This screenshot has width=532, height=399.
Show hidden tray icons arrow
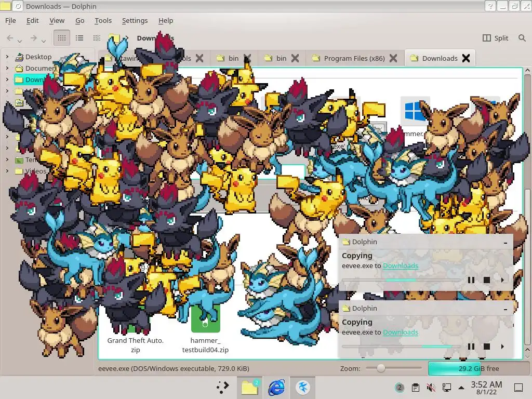tap(461, 388)
